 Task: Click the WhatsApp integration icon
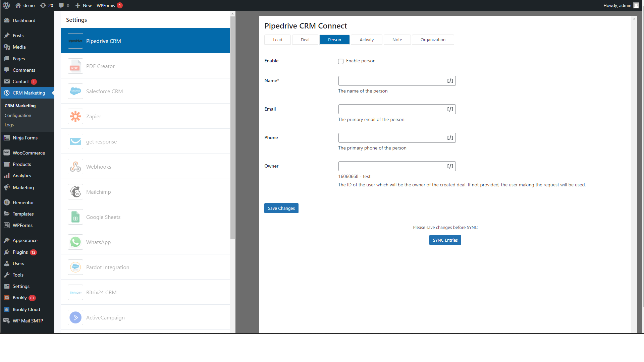pos(75,242)
